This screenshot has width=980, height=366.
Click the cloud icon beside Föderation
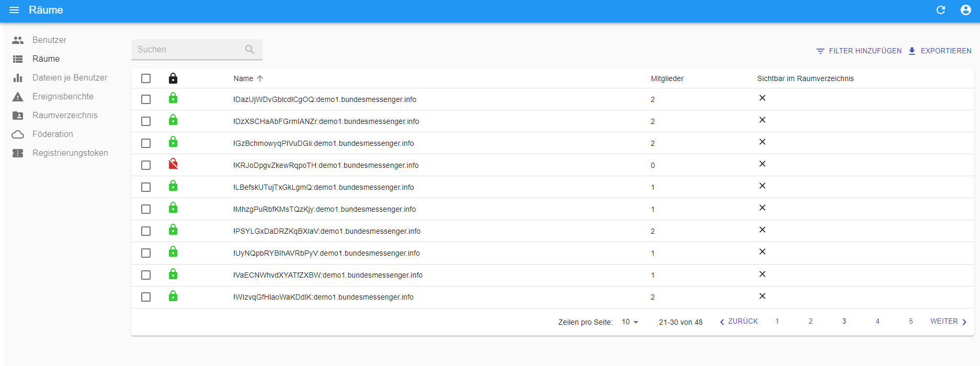(x=18, y=134)
